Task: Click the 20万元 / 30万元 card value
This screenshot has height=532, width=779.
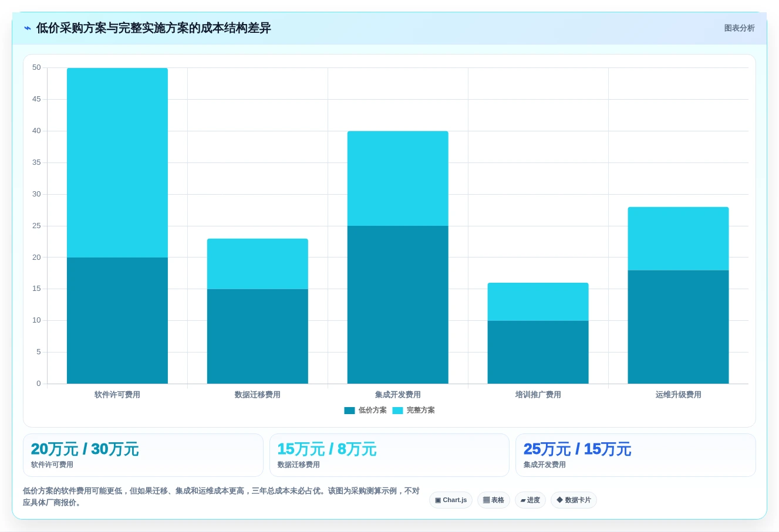Action: [85, 449]
